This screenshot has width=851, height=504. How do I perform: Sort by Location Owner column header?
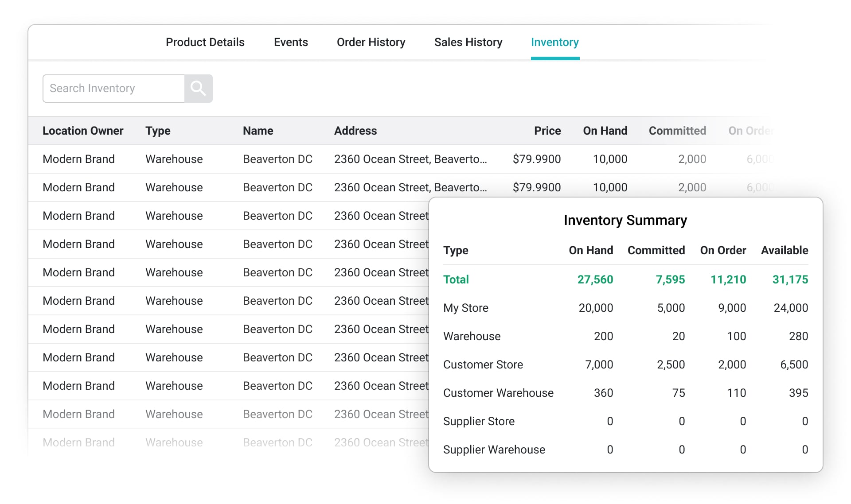pyautogui.click(x=83, y=131)
